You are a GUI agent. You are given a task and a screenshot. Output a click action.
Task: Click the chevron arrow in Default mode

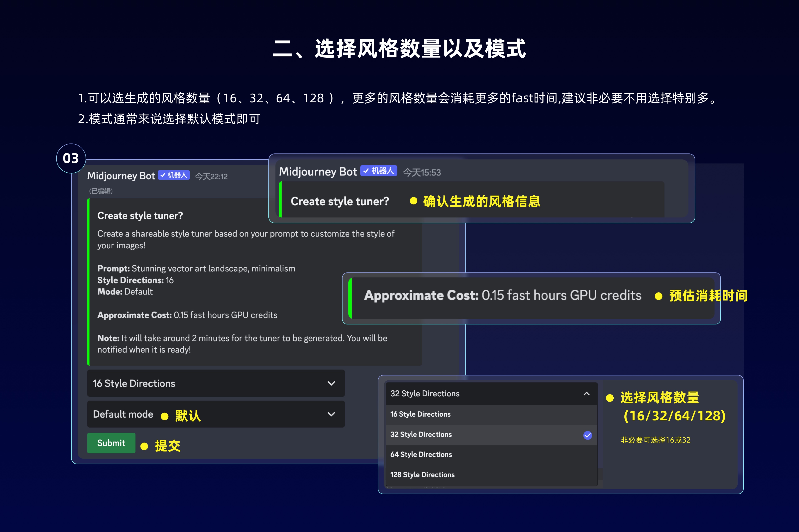(x=331, y=414)
